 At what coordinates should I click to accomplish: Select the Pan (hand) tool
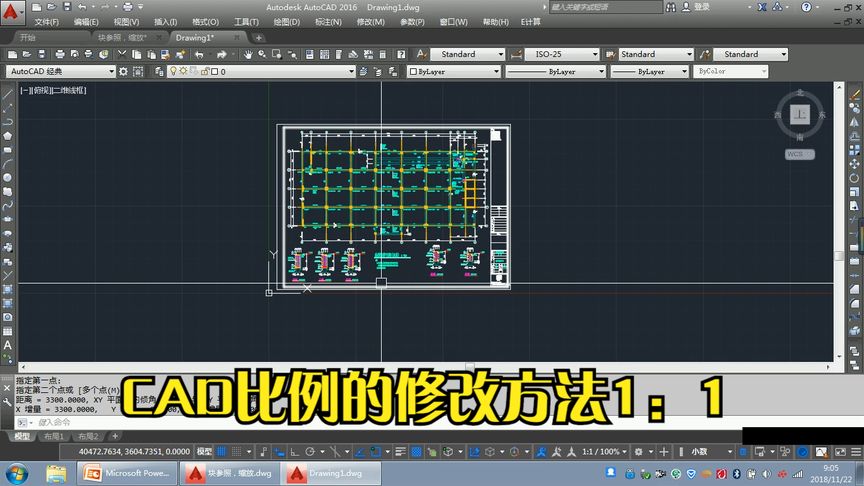click(x=248, y=54)
